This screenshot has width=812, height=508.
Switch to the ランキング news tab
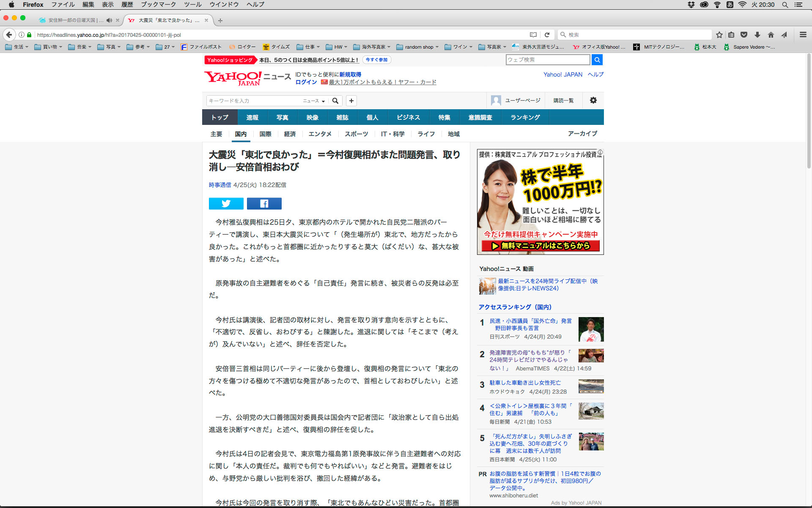click(x=525, y=117)
